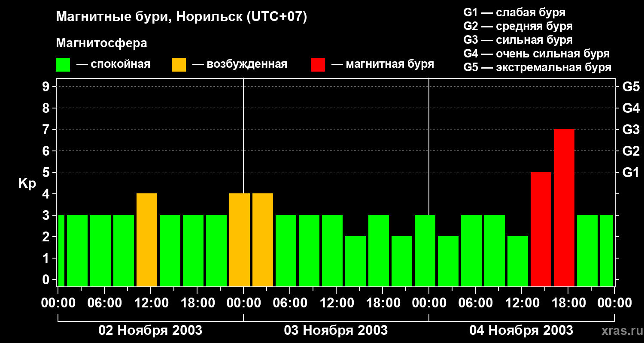
Task: Select the line «G1 — слабая буря»
Action: click(514, 12)
